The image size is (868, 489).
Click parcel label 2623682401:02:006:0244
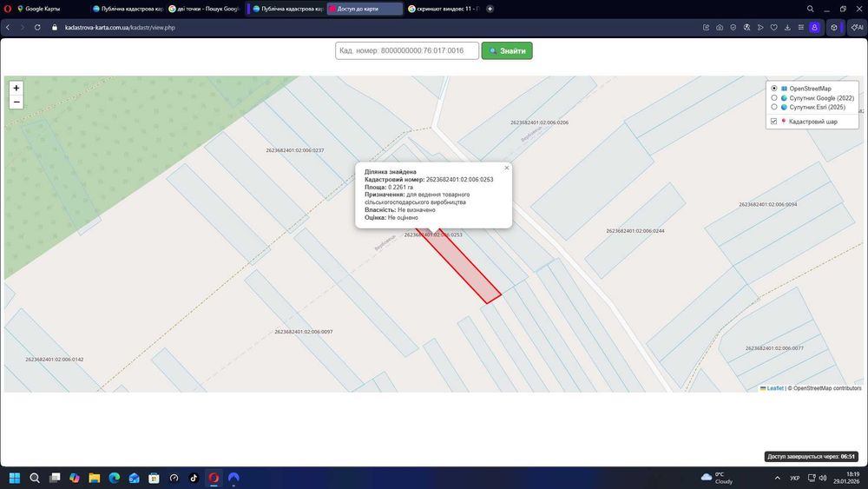(x=635, y=231)
